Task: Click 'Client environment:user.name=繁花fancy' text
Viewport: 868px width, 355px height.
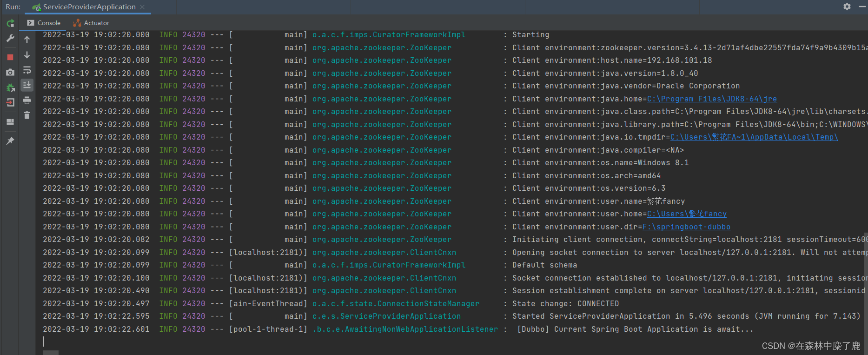Action: [x=598, y=201]
